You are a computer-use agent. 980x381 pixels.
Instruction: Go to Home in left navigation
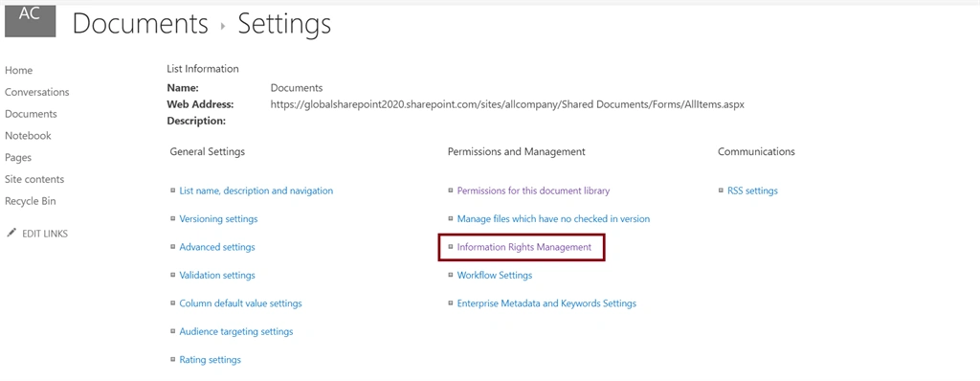[x=19, y=70]
